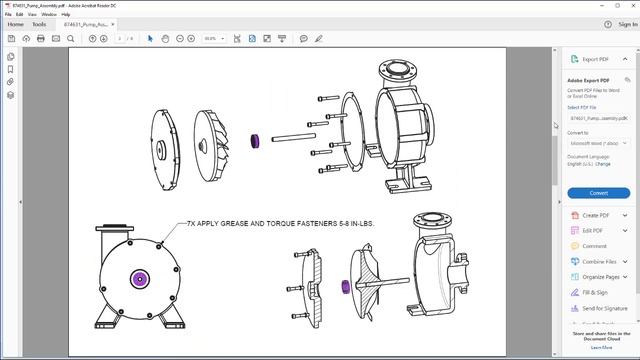This screenshot has width=640, height=360.
Task: Send file by email envelope icon
Action: tap(56, 39)
